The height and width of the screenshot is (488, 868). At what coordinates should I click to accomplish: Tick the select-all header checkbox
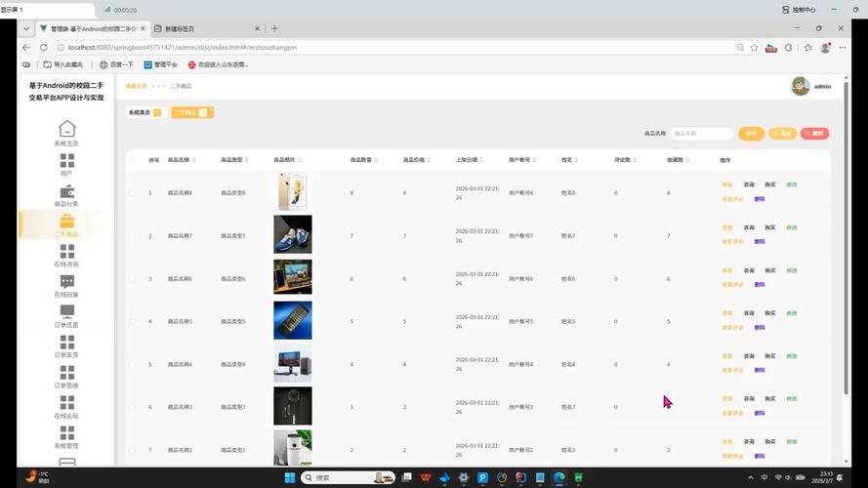pyautogui.click(x=133, y=160)
